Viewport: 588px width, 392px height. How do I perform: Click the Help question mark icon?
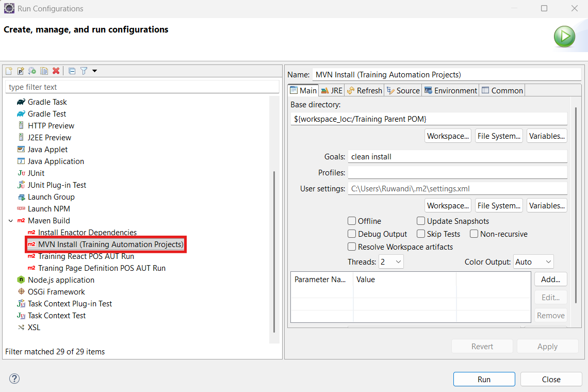[14, 379]
